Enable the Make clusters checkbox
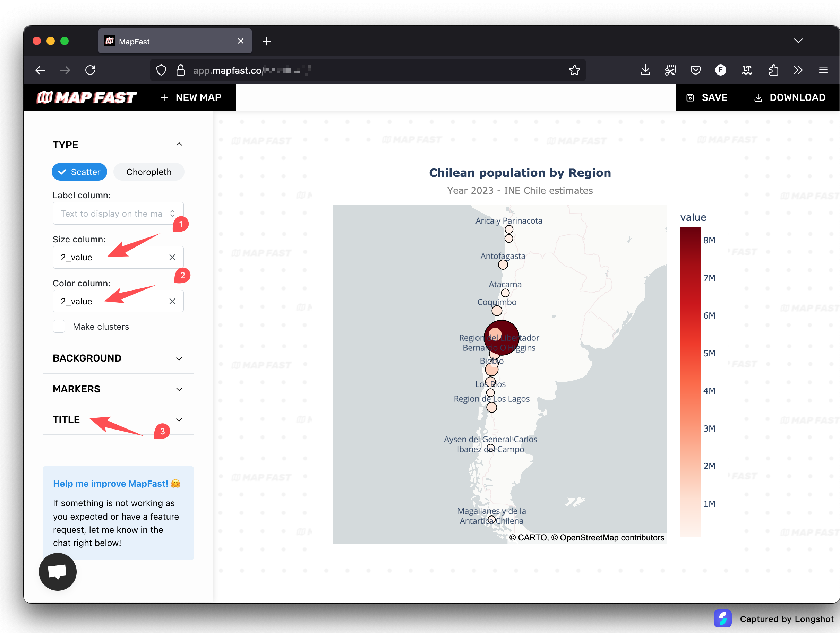840x633 pixels. click(59, 326)
